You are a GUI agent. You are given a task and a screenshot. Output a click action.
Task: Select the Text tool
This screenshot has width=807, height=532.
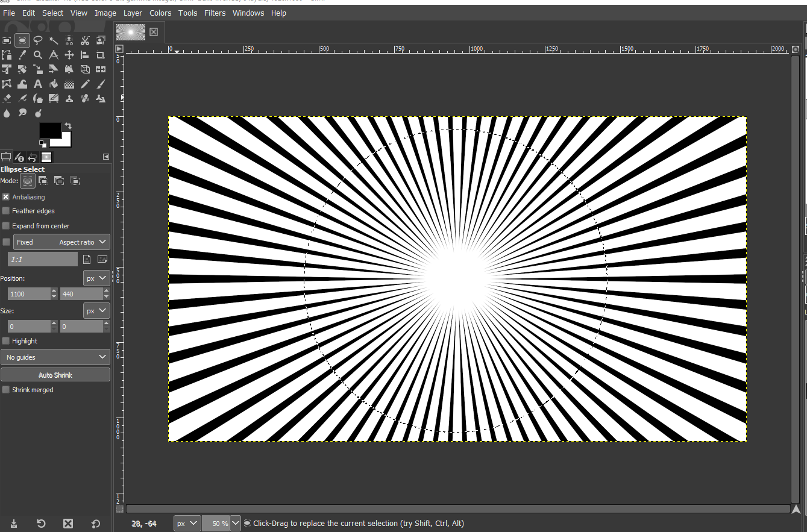click(38, 84)
